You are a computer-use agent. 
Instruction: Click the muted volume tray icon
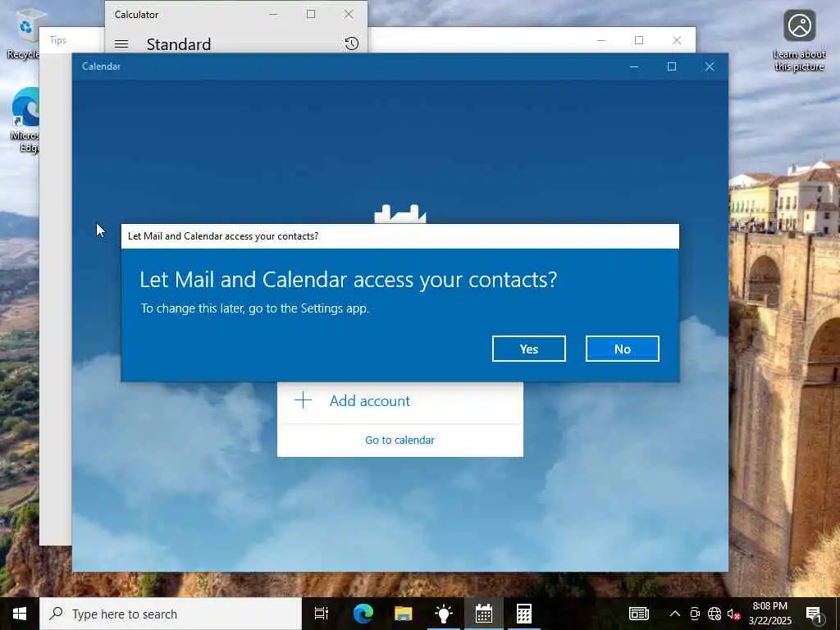click(x=734, y=614)
